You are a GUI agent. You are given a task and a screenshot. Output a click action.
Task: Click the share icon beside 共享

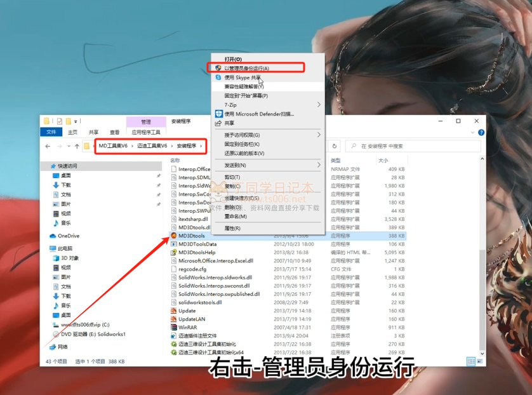(x=218, y=123)
